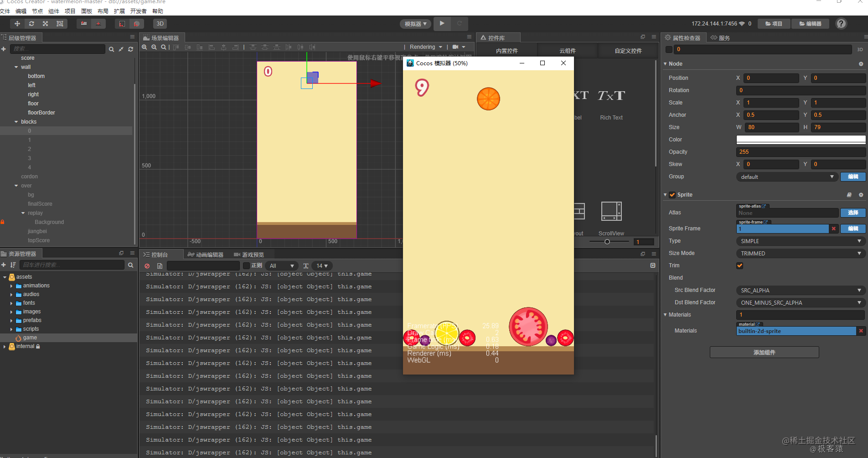This screenshot has height=458, width=868.
Task: Toggle the node active checkbox in the inspector
Action: pos(669,49)
